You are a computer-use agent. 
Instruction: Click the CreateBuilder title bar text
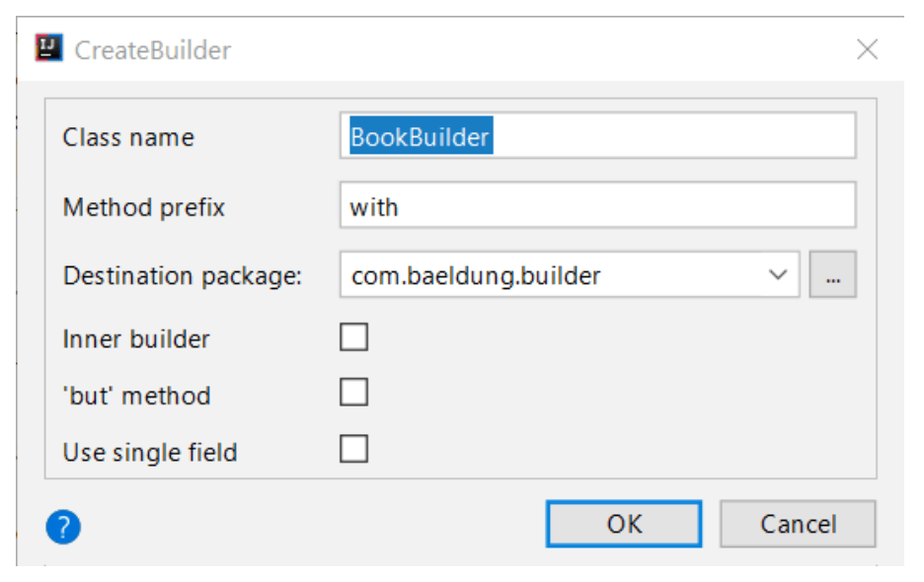coord(153,50)
